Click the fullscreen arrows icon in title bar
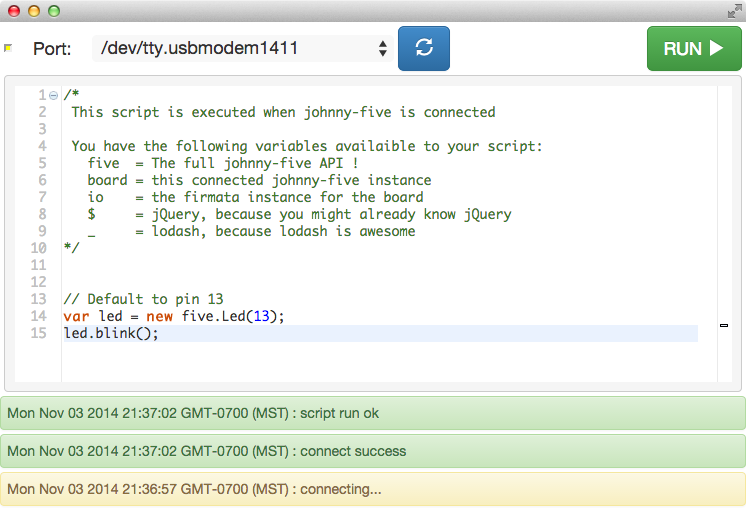The height and width of the screenshot is (516, 746). click(733, 11)
